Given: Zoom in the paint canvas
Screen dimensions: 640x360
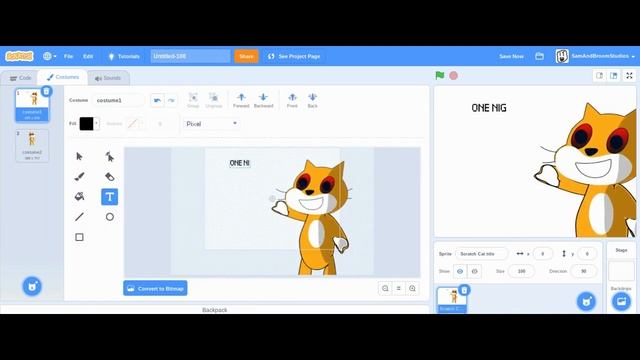Looking at the screenshot, I should [x=412, y=289].
